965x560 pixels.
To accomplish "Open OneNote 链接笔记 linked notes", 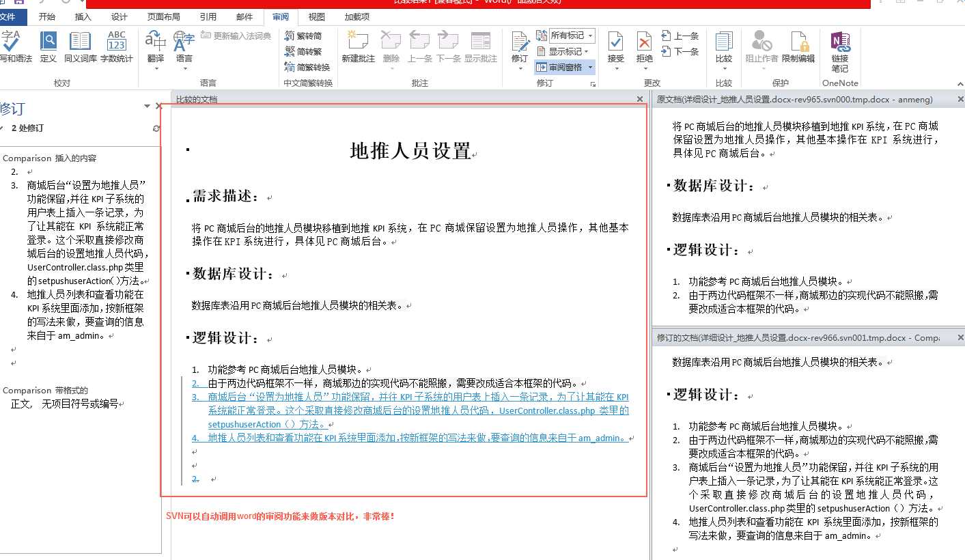I will (840, 51).
